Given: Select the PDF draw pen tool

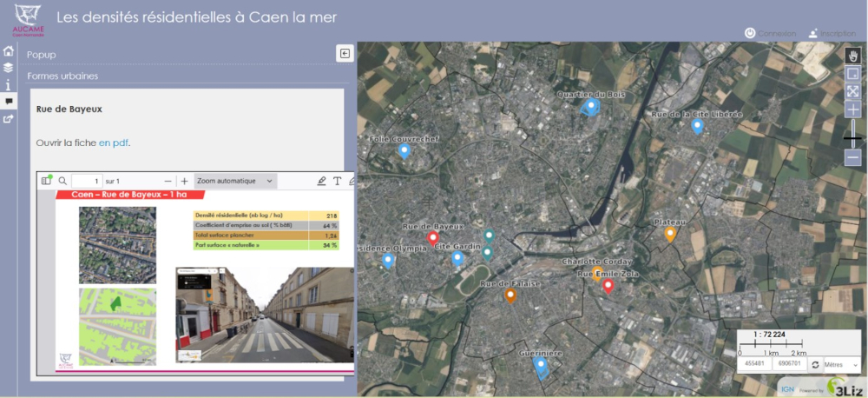Looking at the screenshot, I should pos(322,181).
